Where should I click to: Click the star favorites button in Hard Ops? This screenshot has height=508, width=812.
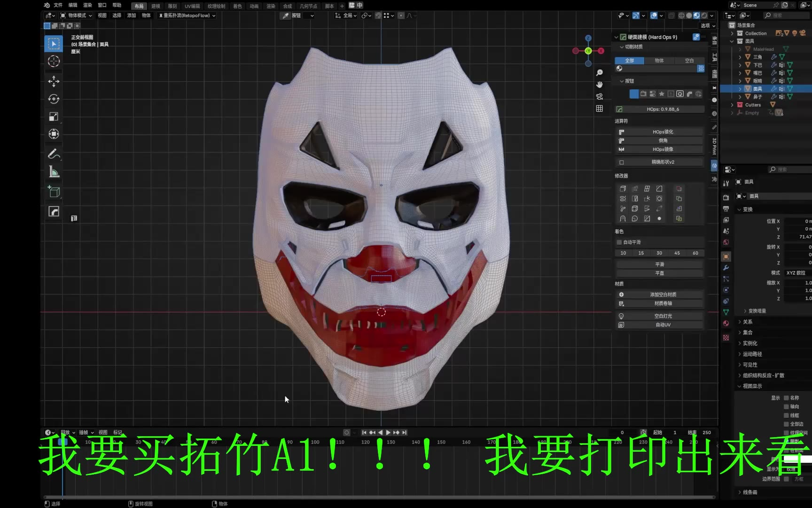point(662,94)
